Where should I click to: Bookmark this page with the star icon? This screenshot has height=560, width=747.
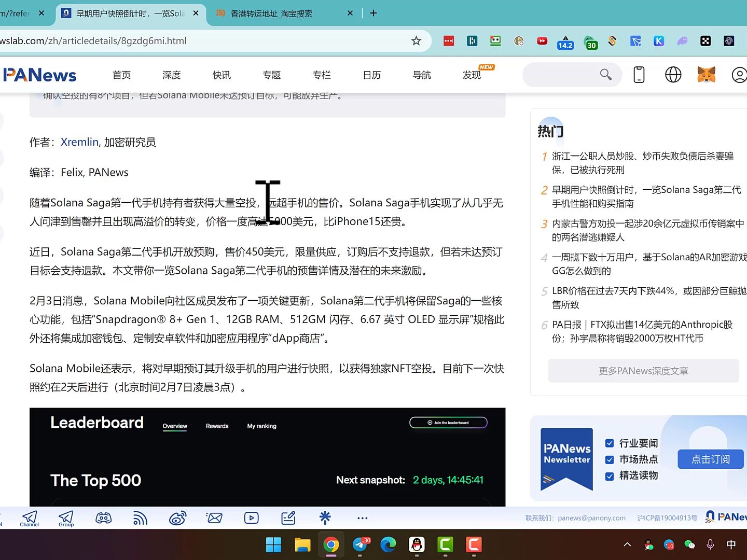[416, 41]
